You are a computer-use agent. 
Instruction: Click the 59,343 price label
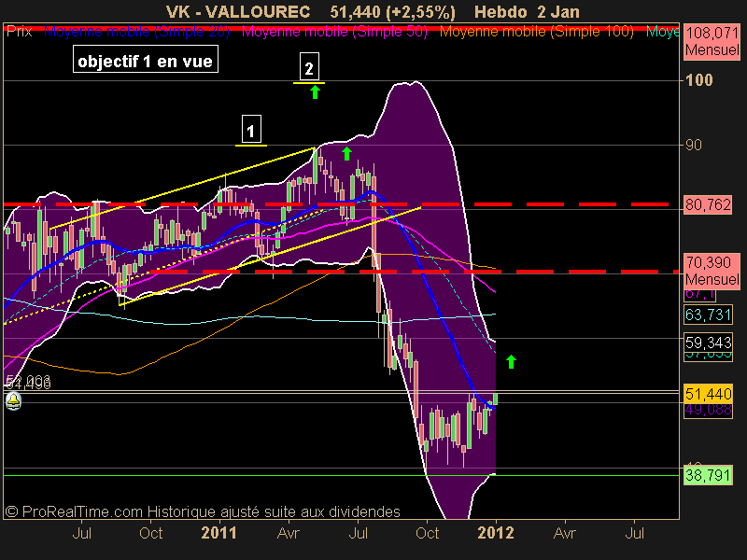(x=708, y=343)
